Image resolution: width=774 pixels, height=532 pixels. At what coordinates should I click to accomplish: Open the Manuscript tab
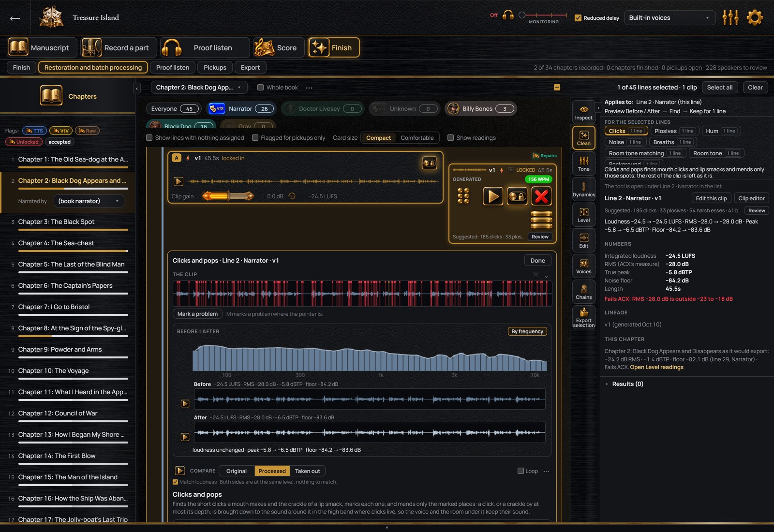42,48
